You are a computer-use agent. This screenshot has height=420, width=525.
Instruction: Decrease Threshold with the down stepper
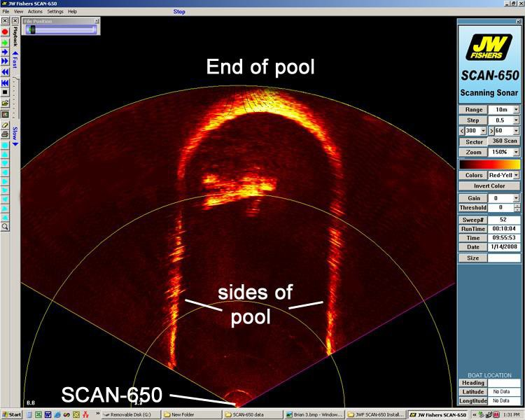(x=517, y=210)
